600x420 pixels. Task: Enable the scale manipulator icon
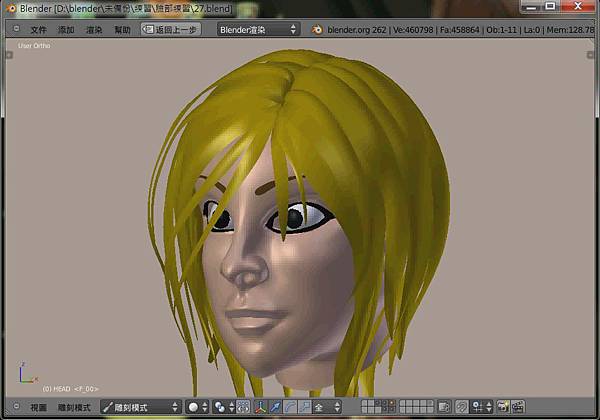click(305, 407)
